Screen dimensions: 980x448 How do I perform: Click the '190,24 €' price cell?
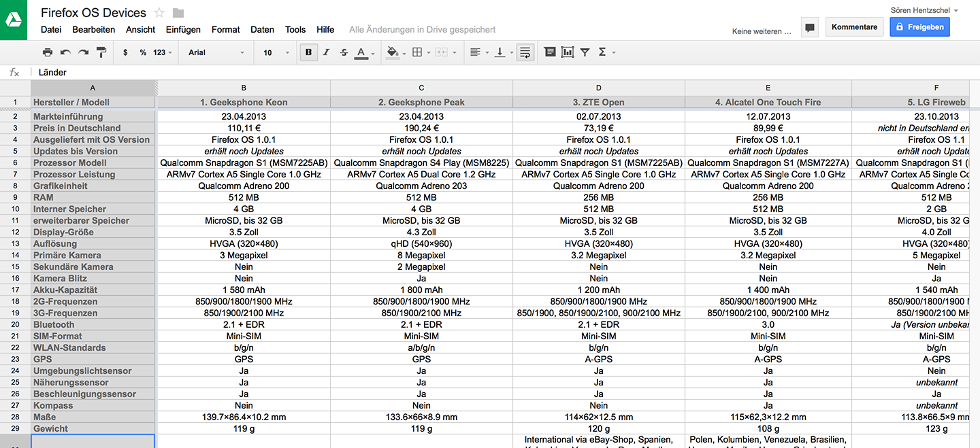[x=421, y=128]
